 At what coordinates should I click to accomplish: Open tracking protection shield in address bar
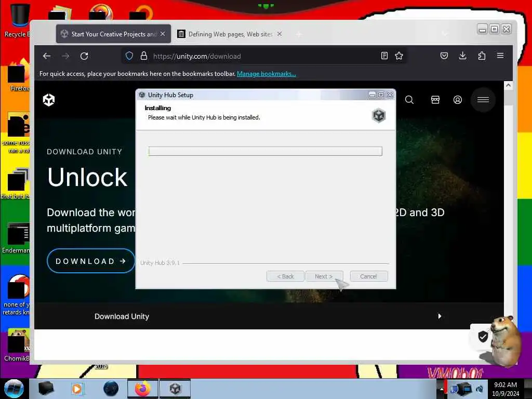[129, 56]
